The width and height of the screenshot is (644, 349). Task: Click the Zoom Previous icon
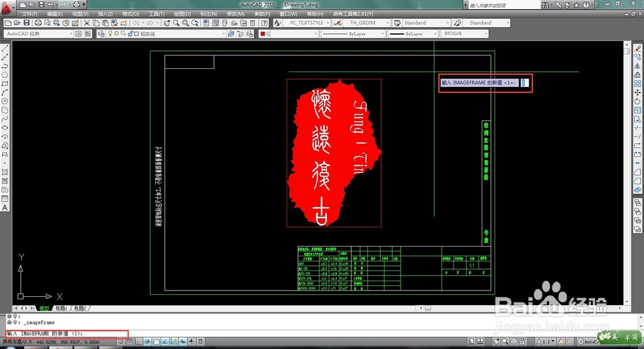pyautogui.click(x=194, y=23)
